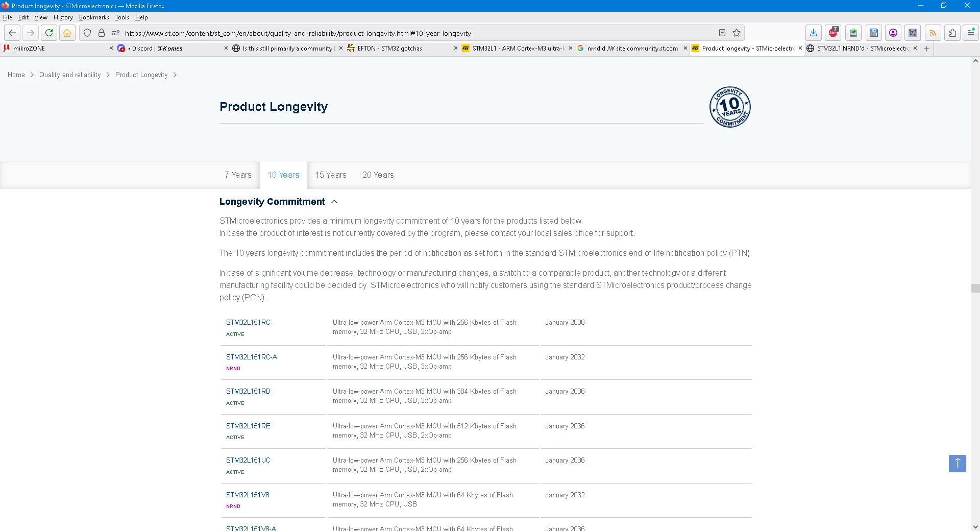The height and width of the screenshot is (531, 980).
Task: Click the Product Longevity breadcrumb link
Action: coord(141,75)
